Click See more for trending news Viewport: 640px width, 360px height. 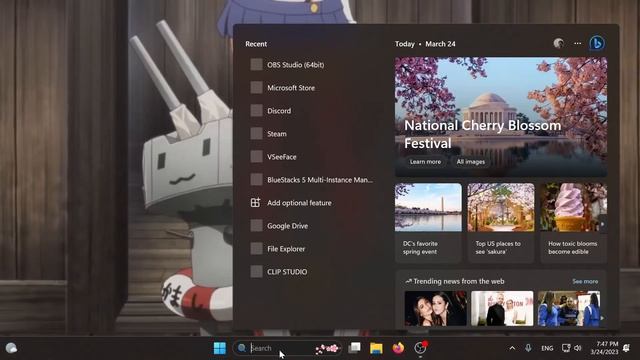tap(585, 281)
